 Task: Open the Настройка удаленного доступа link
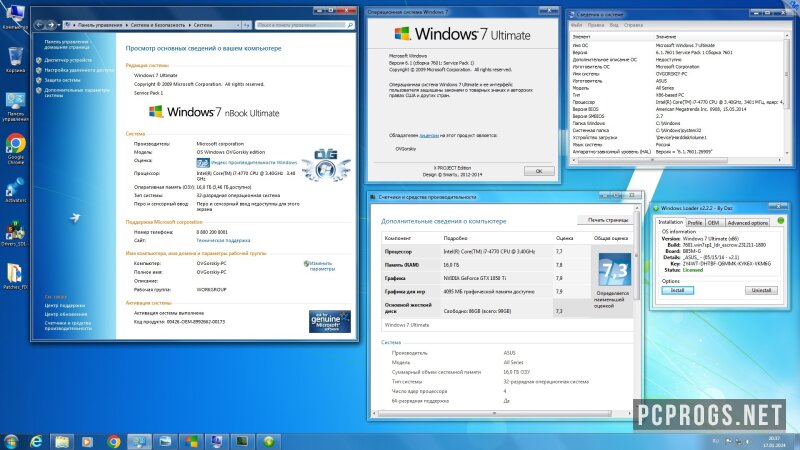click(x=79, y=70)
